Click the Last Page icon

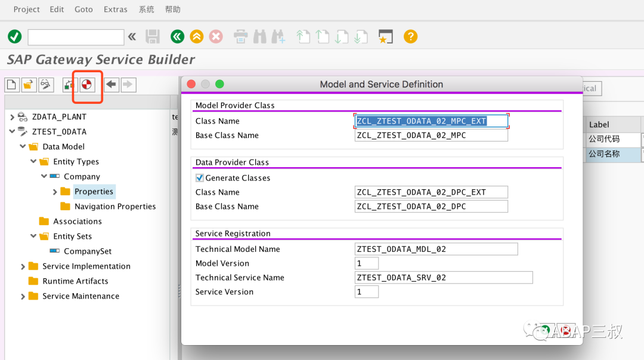tap(361, 36)
